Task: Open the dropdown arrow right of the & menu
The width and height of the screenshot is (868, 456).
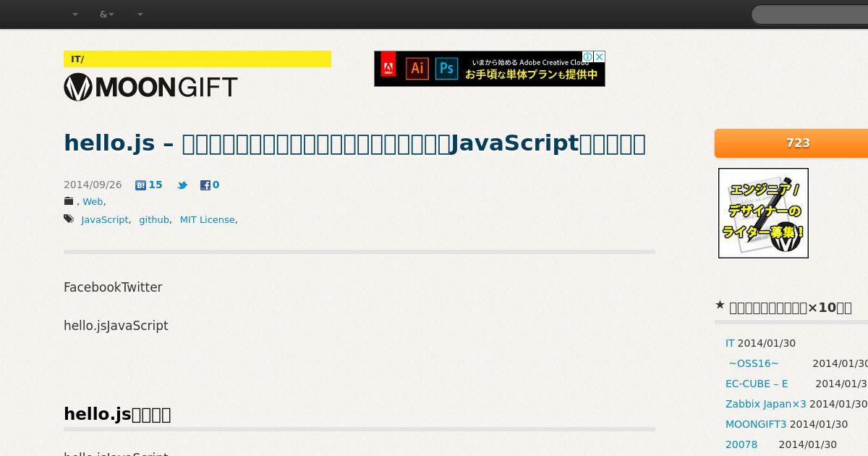Action: click(x=140, y=14)
